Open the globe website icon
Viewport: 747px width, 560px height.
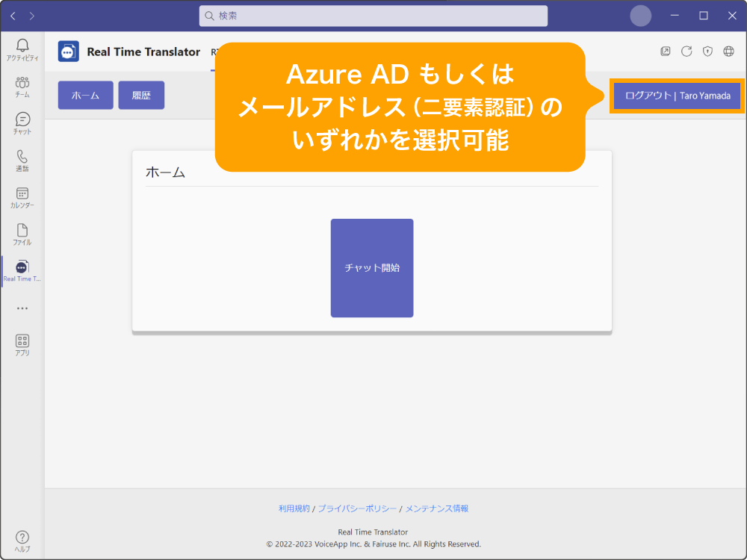click(x=729, y=52)
